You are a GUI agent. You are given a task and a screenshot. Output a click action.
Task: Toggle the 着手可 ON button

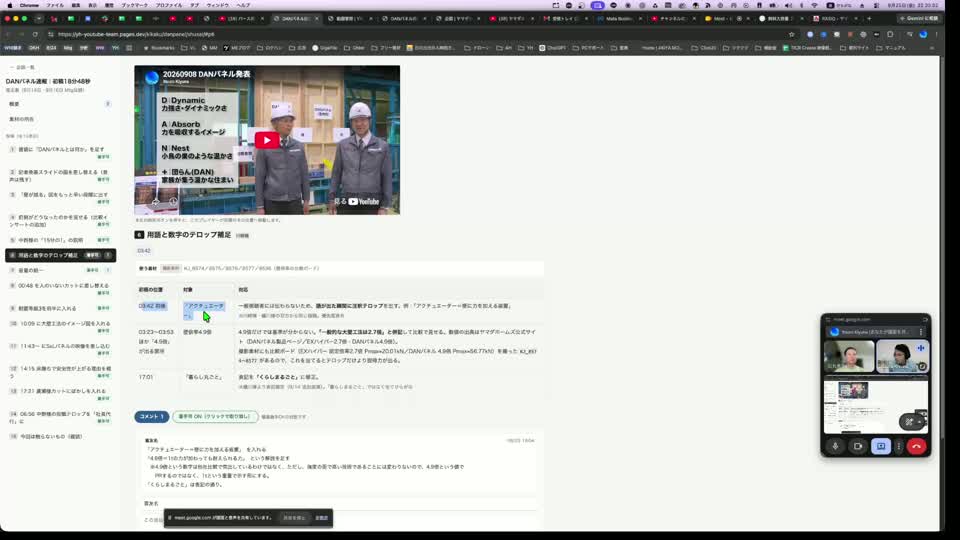pyautogui.click(x=214, y=416)
